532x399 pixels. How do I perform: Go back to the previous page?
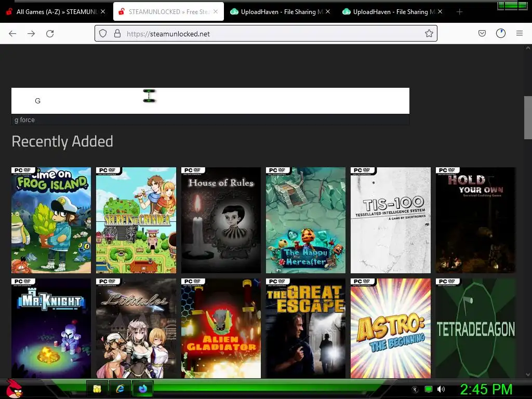coord(12,34)
